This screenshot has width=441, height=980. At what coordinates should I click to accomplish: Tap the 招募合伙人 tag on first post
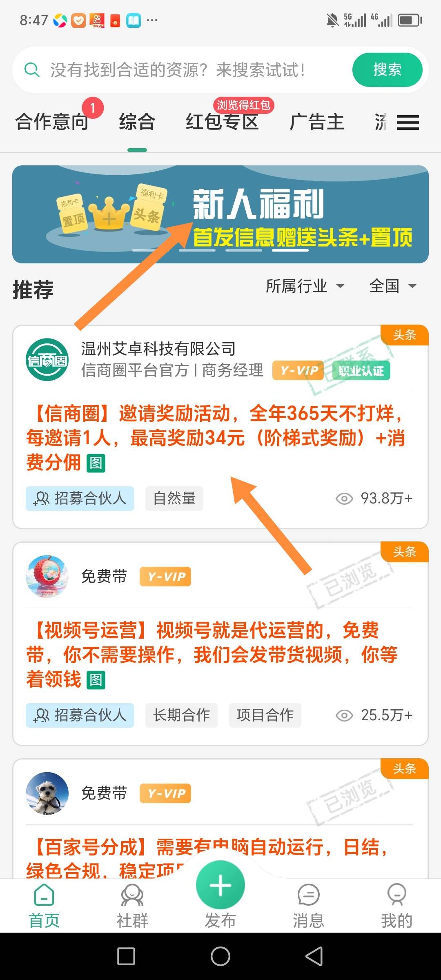(x=80, y=498)
